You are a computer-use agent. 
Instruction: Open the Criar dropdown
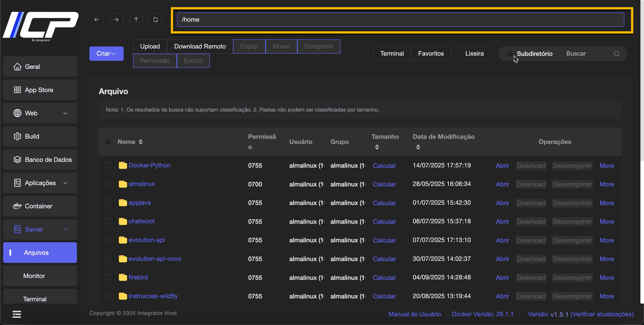[x=106, y=53]
